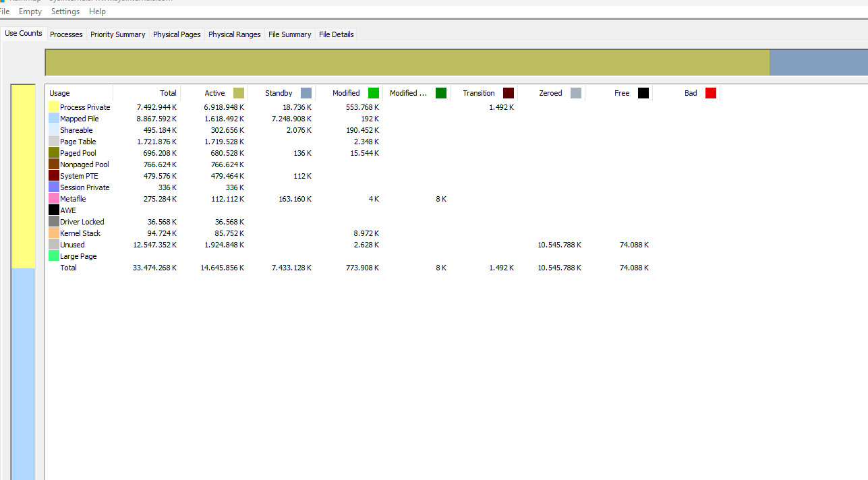Viewport: 868px width, 480px height.
Task: Click the System PTE dark red swatch
Action: pyautogui.click(x=54, y=176)
